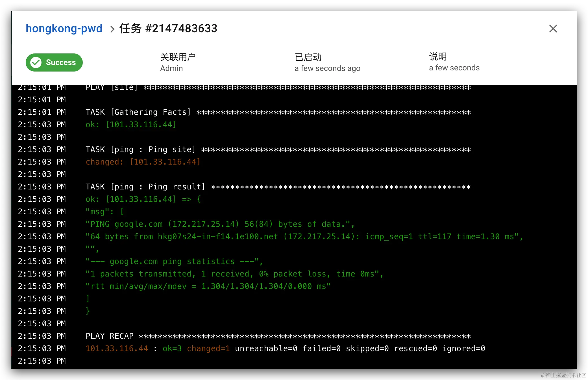This screenshot has height=380, width=588.
Task: Click the google.com ping statistics line
Action: [174, 262]
